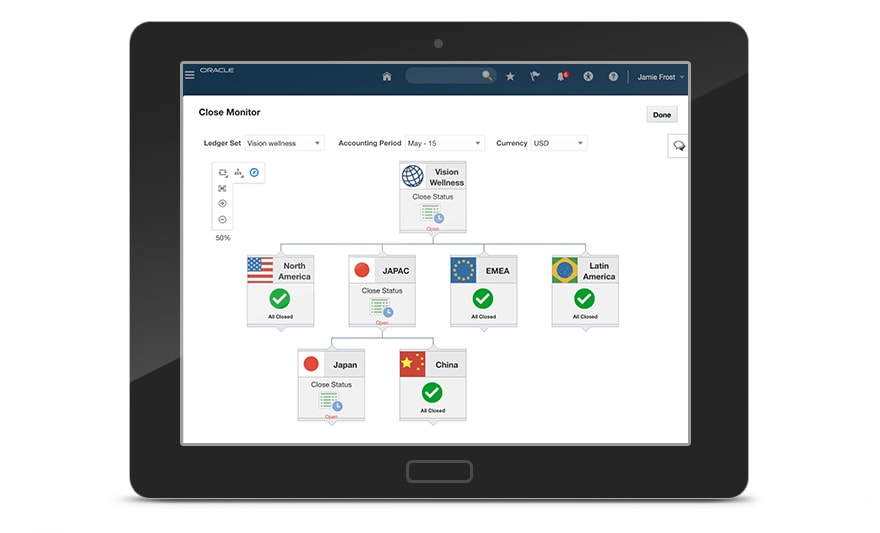Select the Japan node title
Viewport: 880px width, 533px height.
pyautogui.click(x=345, y=365)
